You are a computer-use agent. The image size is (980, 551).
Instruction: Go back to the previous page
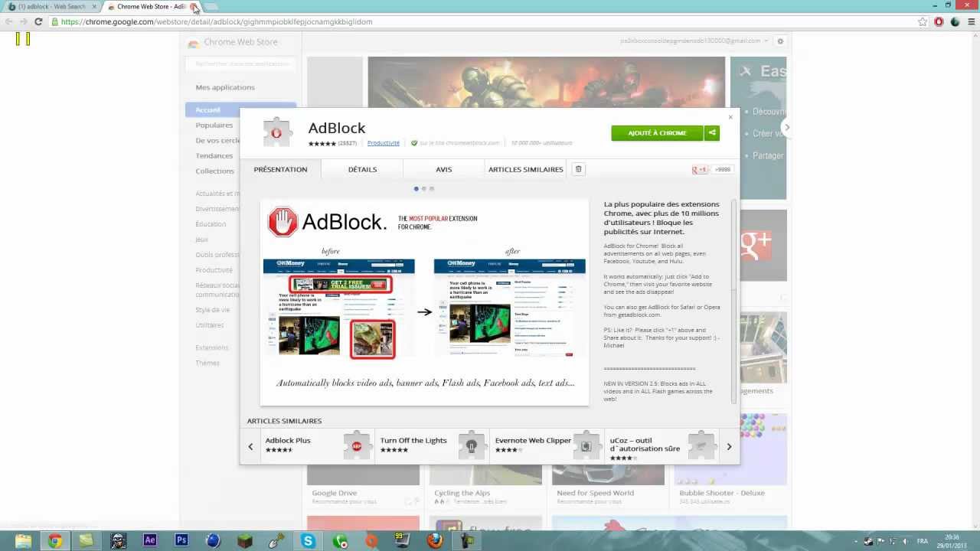tap(9, 21)
